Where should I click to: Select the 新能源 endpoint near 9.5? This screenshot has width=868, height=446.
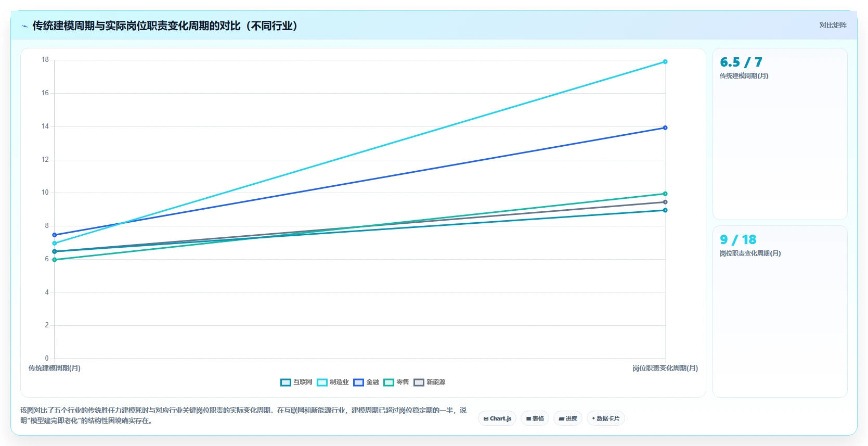665,202
